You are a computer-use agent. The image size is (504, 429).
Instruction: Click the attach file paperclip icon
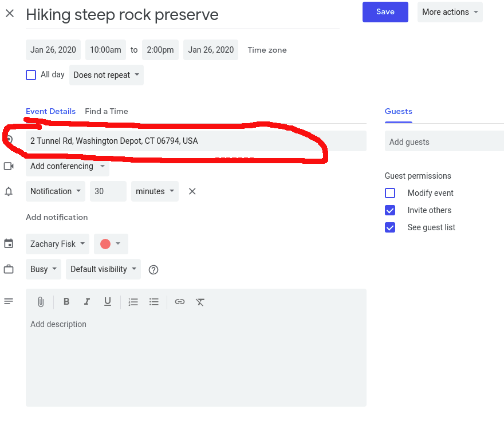coord(41,302)
